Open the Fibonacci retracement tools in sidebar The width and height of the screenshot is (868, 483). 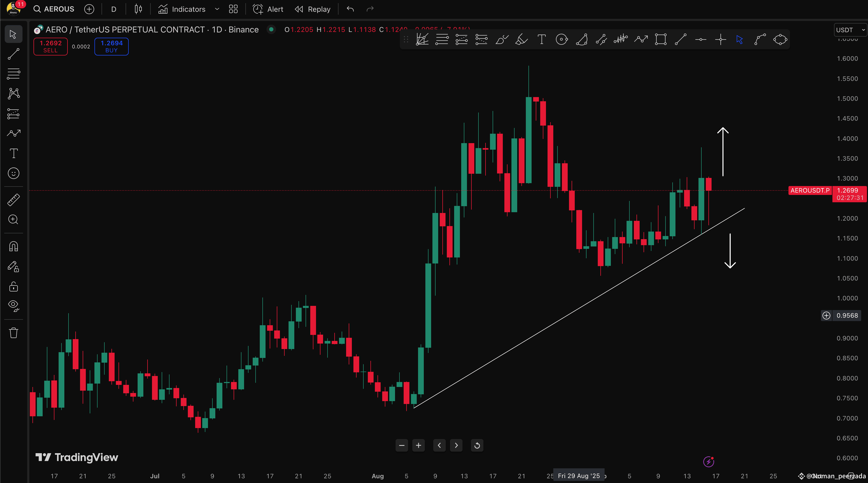tap(14, 74)
